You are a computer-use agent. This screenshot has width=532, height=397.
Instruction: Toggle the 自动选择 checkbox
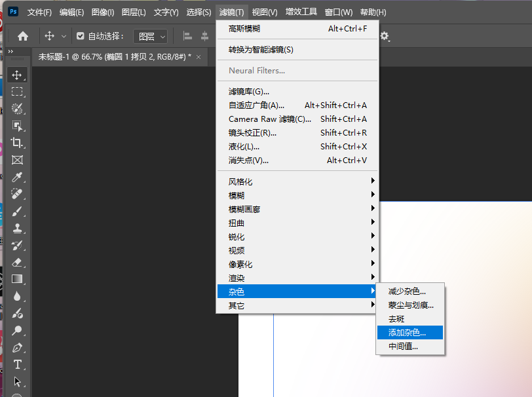pos(81,36)
